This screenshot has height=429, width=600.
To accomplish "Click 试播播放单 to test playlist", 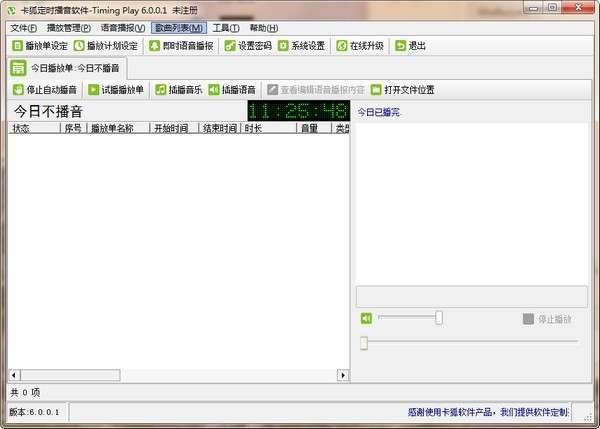I will pos(116,90).
